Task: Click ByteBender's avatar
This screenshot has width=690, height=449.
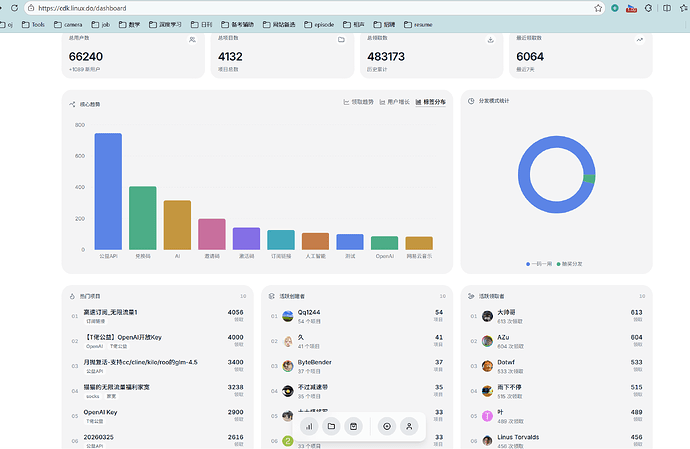Action: 288,366
